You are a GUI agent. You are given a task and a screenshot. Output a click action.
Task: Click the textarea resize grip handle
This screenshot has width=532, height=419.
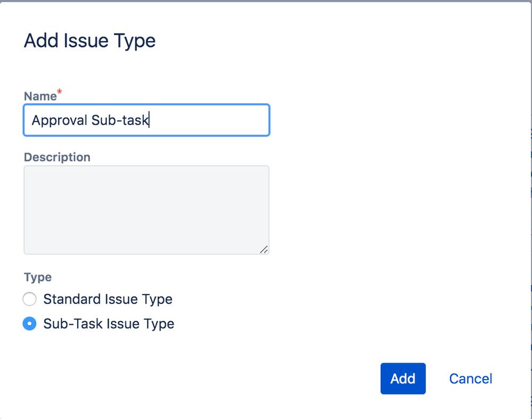[x=264, y=249]
